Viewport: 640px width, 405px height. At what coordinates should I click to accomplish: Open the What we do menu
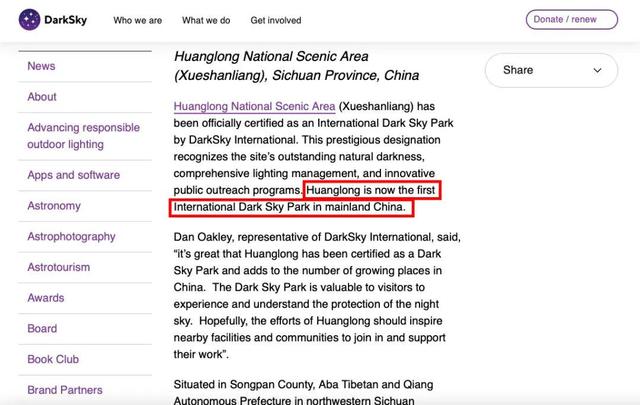(x=206, y=20)
